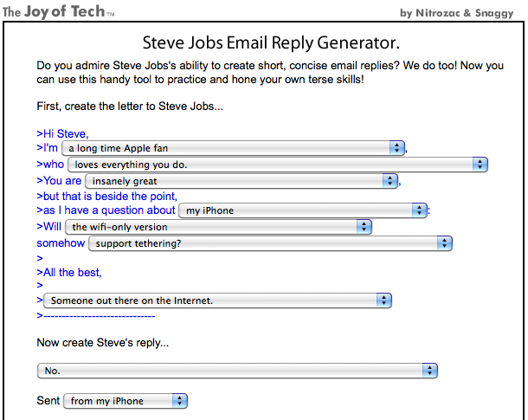Image resolution: width=528 pixels, height=420 pixels.
Task: Click the 'by Nitrozac & Snaggy' credit
Action: [460, 12]
